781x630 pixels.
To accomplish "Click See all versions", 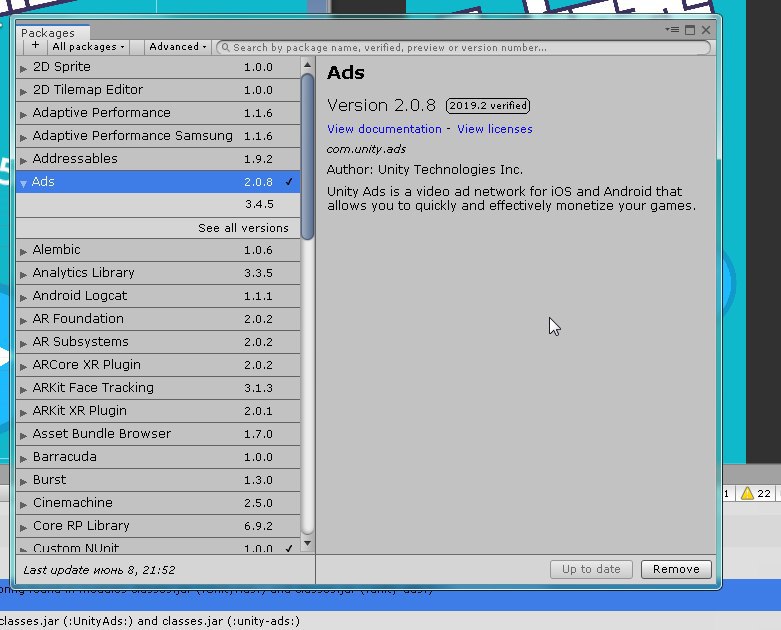I will (243, 228).
